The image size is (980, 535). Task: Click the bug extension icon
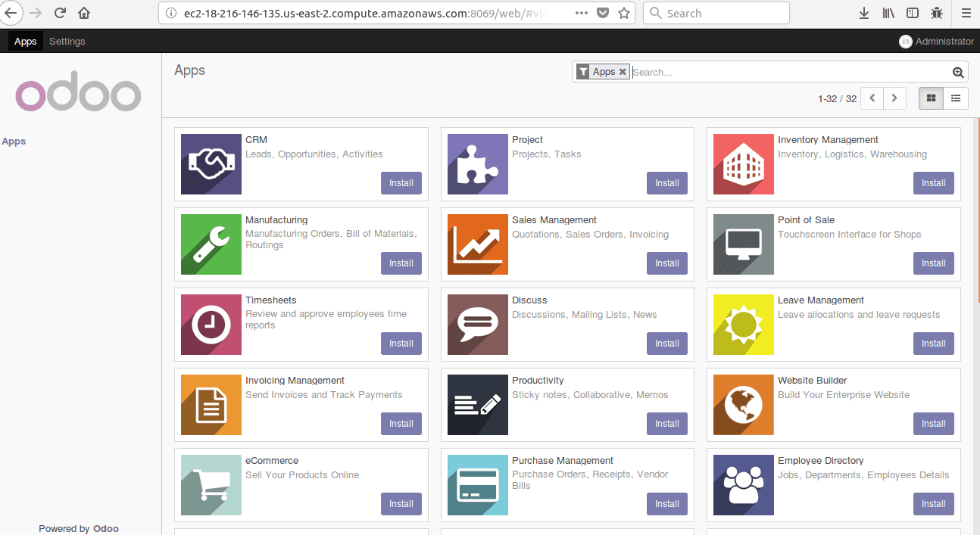pyautogui.click(x=937, y=13)
